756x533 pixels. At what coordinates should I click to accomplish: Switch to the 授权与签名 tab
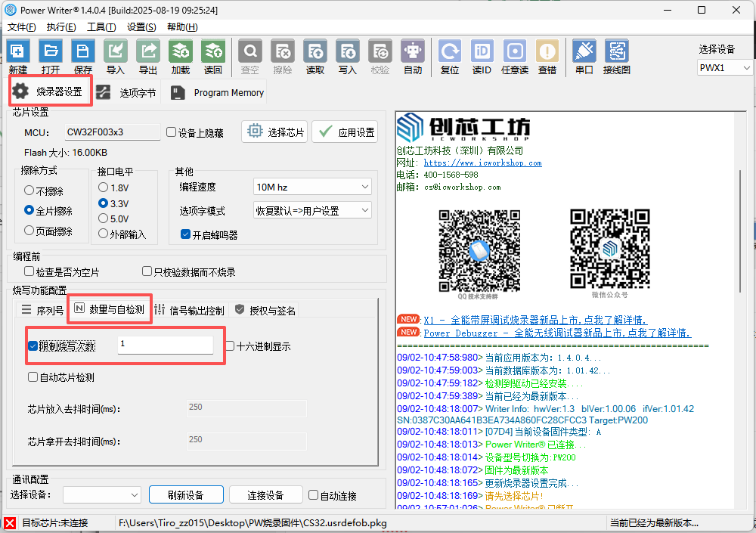[x=265, y=310]
